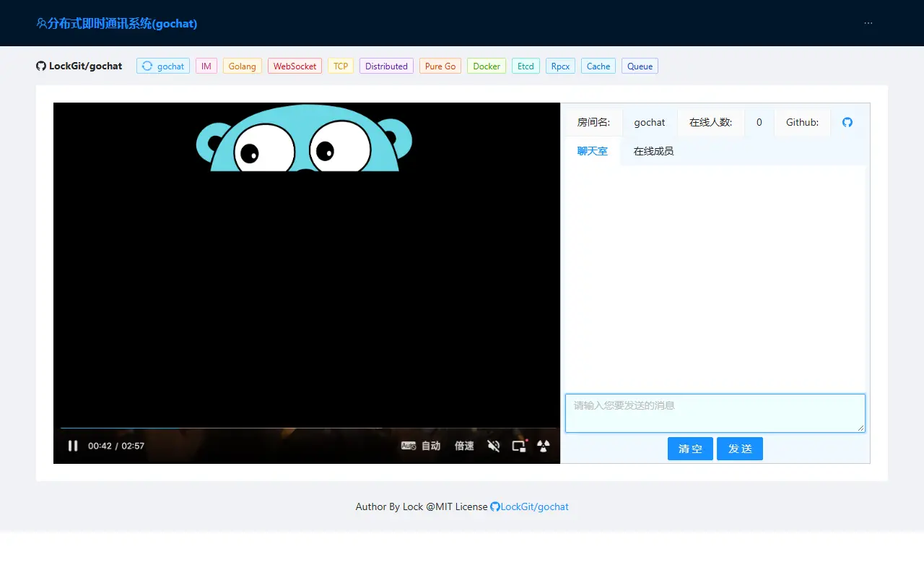This screenshot has height=578, width=924.
Task: Open the header ellipsis menu
Action: (868, 23)
